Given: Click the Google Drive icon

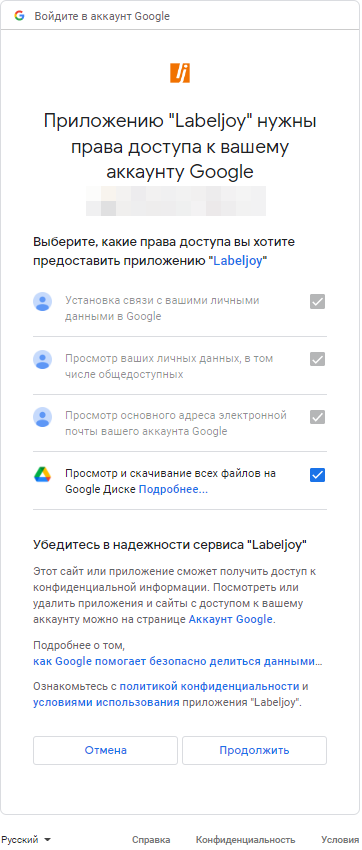Looking at the screenshot, I should coord(42,475).
